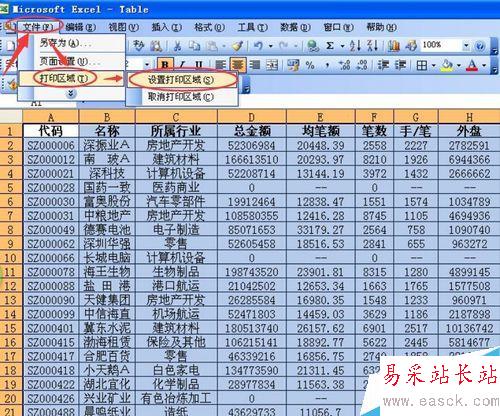Click Increase Indent icon
The image size is (500, 416).
click(x=400, y=65)
